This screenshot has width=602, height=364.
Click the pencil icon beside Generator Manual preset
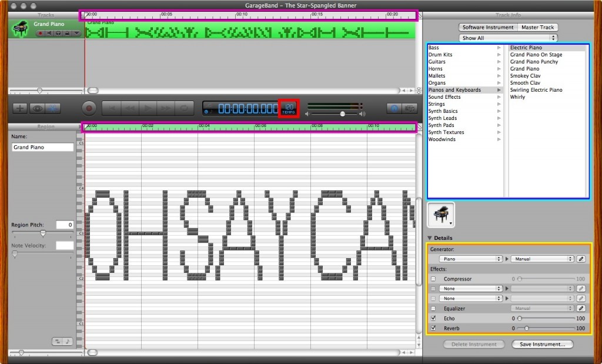(581, 259)
